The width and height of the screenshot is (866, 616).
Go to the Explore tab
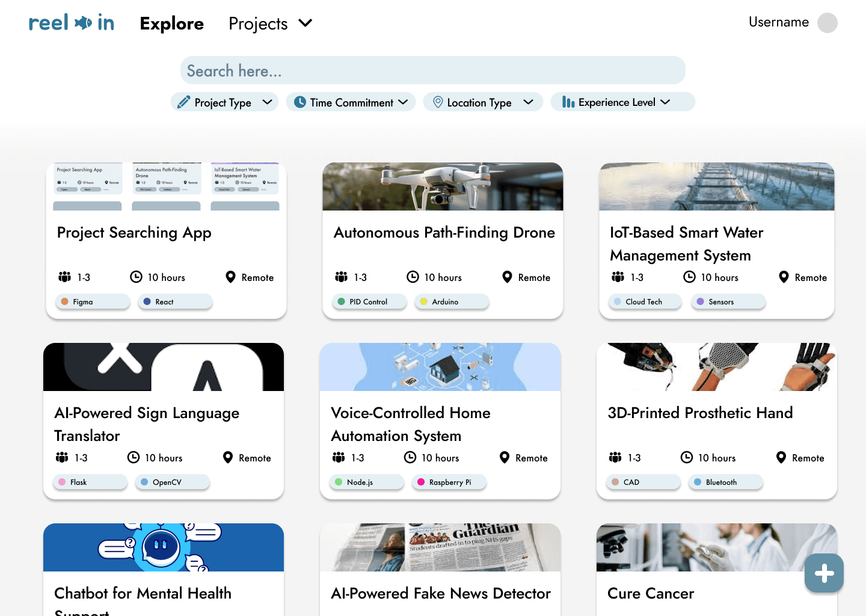(172, 23)
